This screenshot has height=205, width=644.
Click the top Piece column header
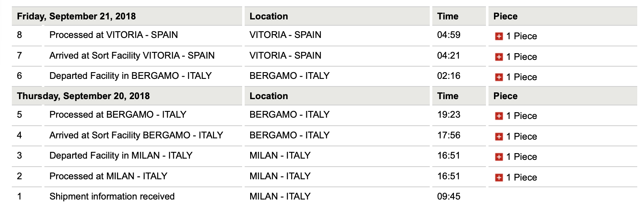(x=505, y=16)
